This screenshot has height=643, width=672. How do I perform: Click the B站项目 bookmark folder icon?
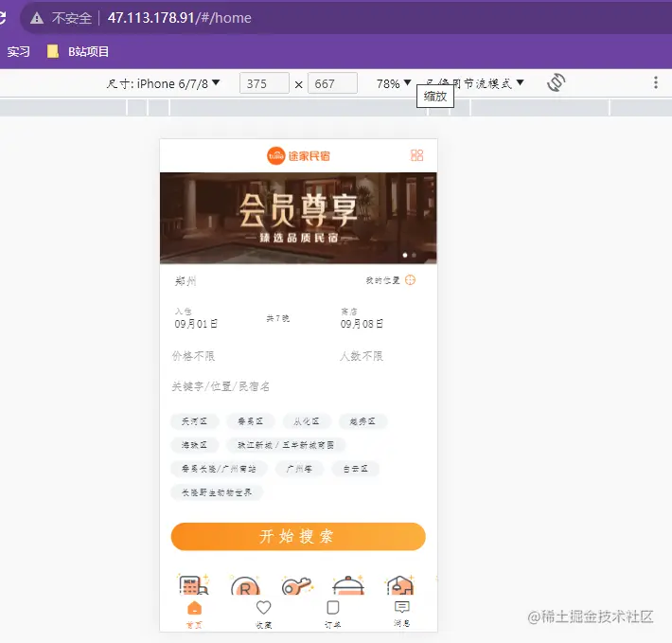(x=53, y=51)
